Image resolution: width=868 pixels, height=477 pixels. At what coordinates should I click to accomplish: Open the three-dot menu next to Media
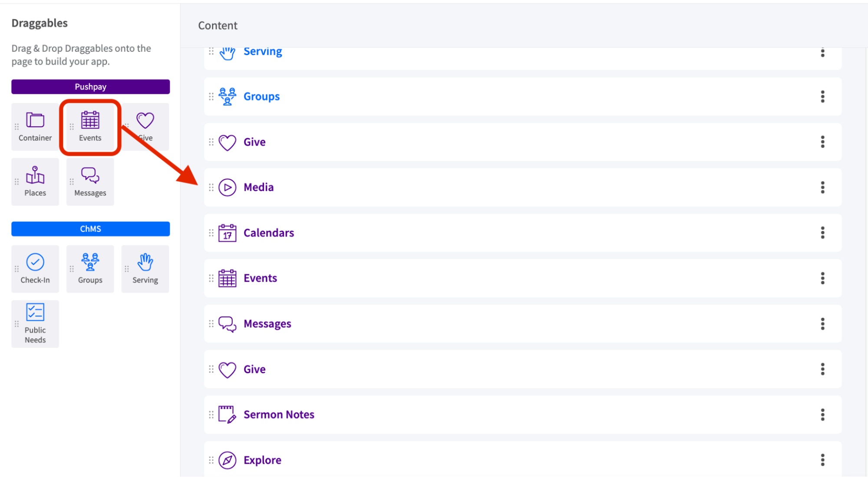point(823,187)
